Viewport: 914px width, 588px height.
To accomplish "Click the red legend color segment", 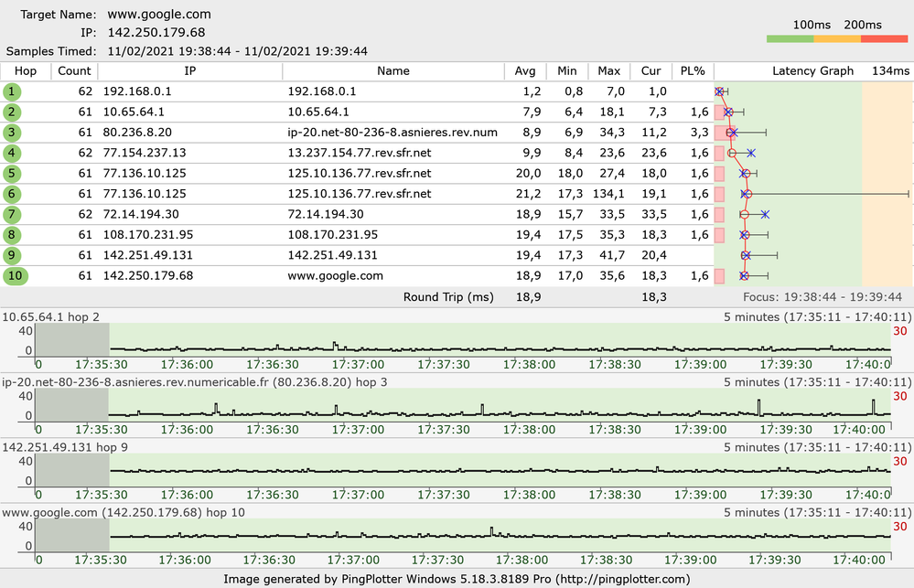I will coord(884,39).
